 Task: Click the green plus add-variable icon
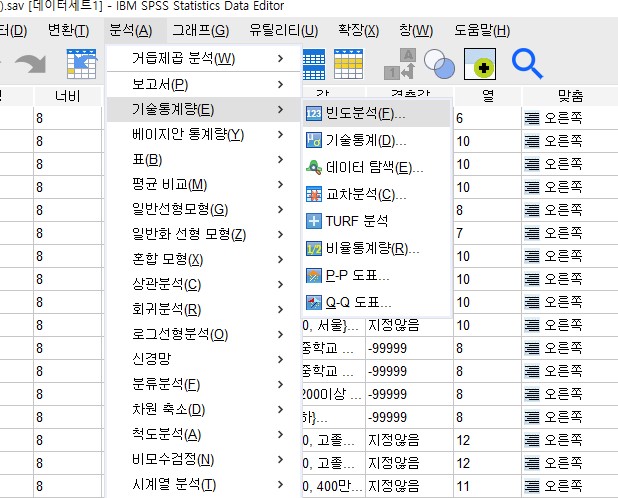[x=480, y=64]
